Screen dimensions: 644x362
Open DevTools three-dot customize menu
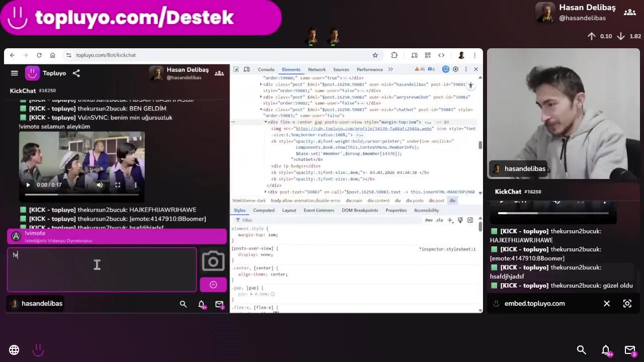466,69
